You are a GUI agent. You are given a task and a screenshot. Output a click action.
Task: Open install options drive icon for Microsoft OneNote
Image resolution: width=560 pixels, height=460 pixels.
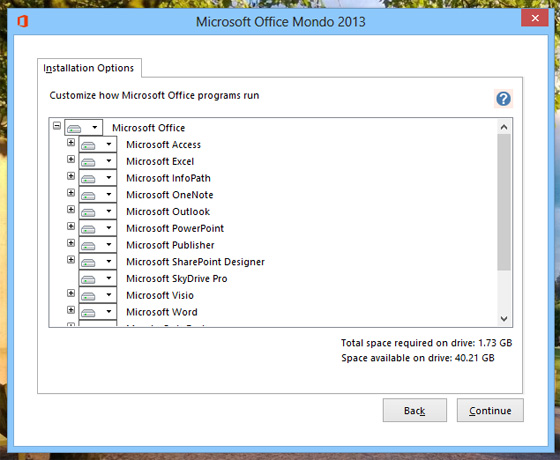coord(88,195)
